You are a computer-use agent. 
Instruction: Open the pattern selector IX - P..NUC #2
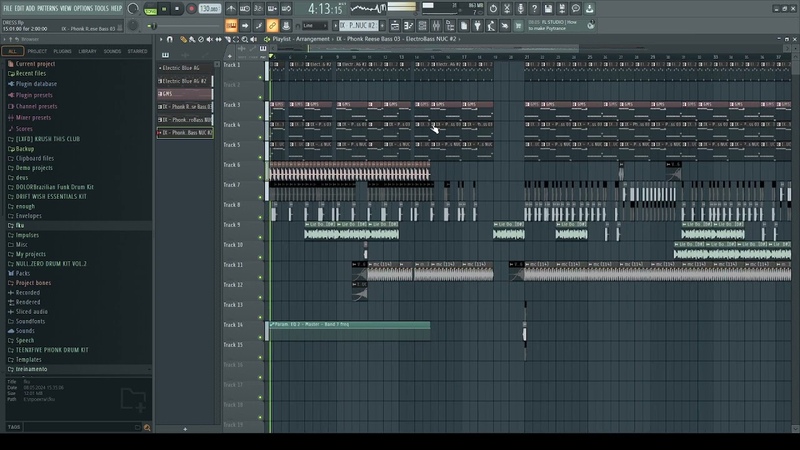click(x=358, y=26)
